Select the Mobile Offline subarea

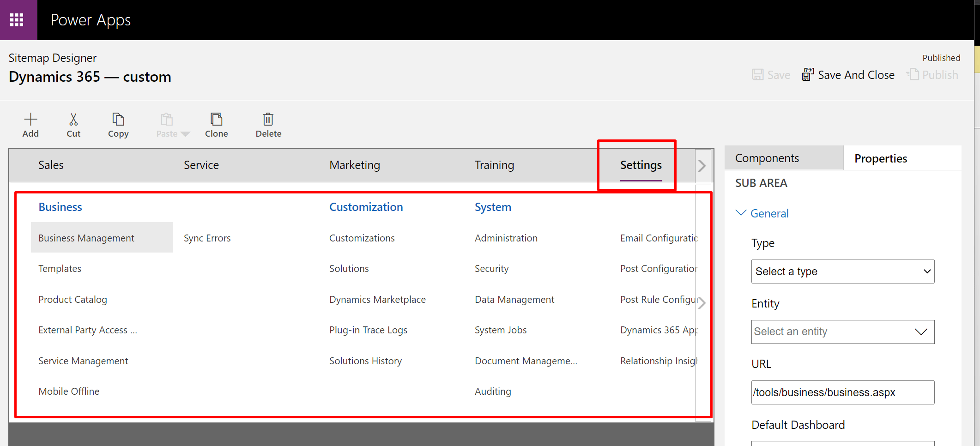tap(69, 392)
